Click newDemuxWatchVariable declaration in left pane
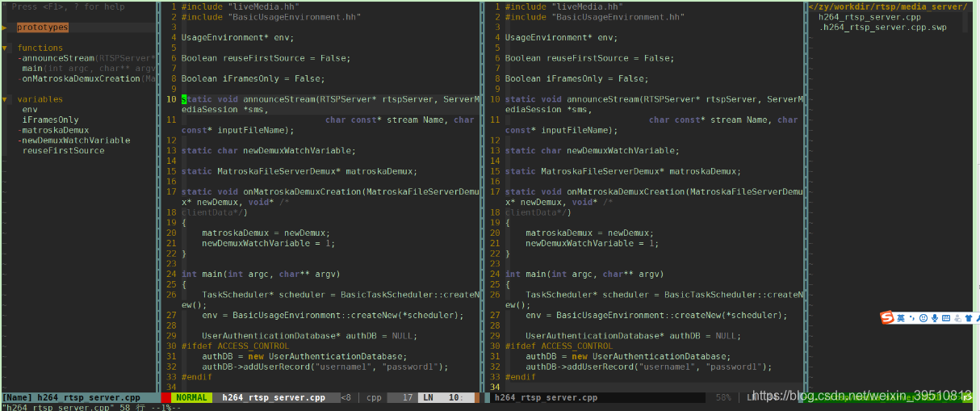Screen dimensions: 980x411 (x=268, y=151)
